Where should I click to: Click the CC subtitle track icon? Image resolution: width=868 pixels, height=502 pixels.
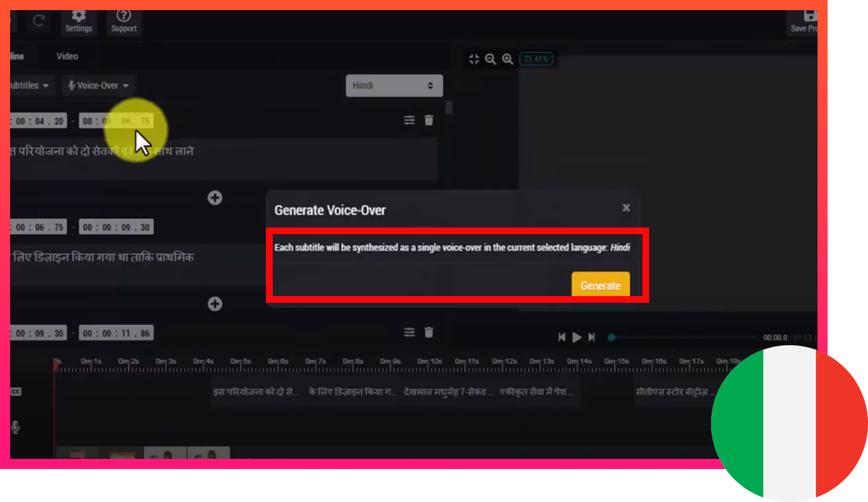[x=15, y=392]
